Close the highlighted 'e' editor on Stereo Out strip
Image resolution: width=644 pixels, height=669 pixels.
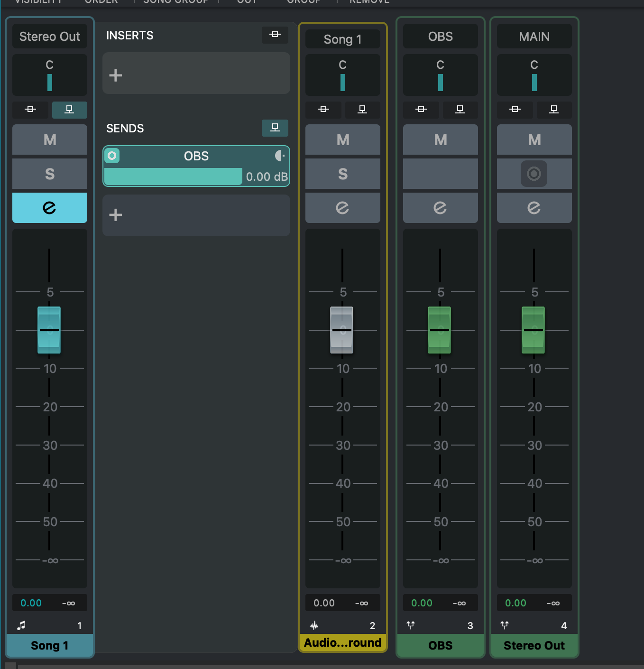pyautogui.click(x=50, y=208)
